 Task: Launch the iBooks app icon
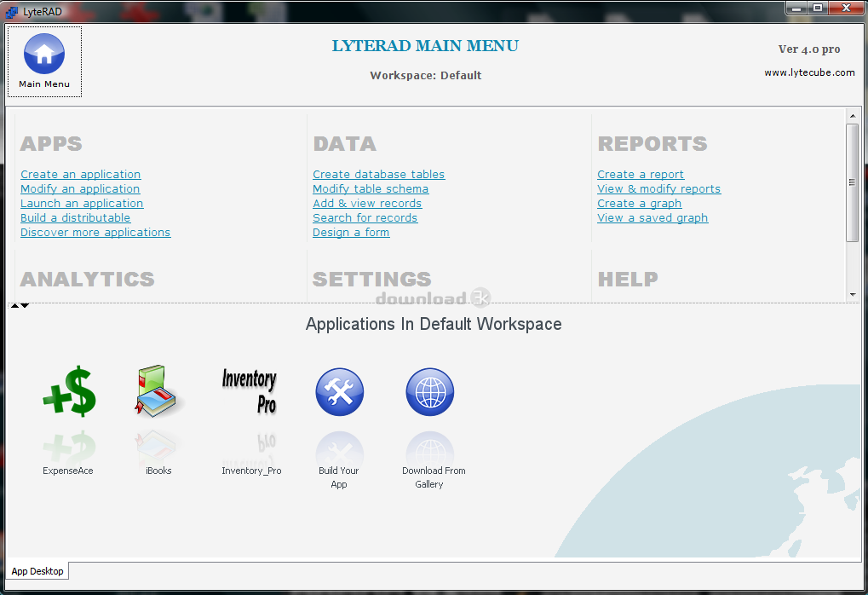click(158, 391)
